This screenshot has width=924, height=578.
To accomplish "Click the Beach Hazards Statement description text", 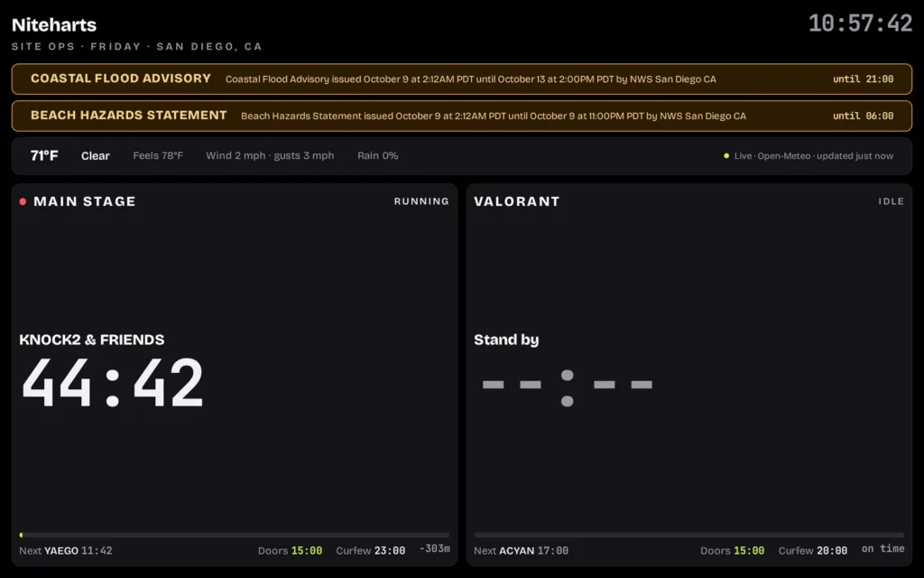I will point(494,116).
